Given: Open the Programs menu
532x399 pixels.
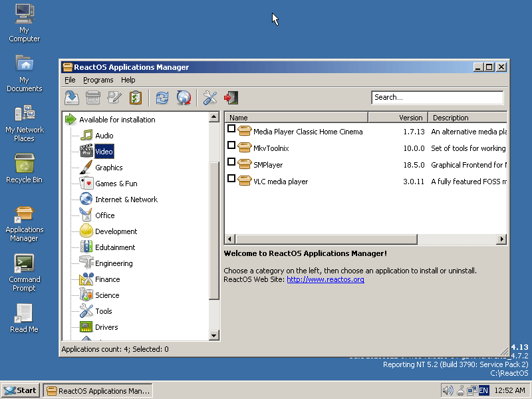Looking at the screenshot, I should (x=98, y=80).
